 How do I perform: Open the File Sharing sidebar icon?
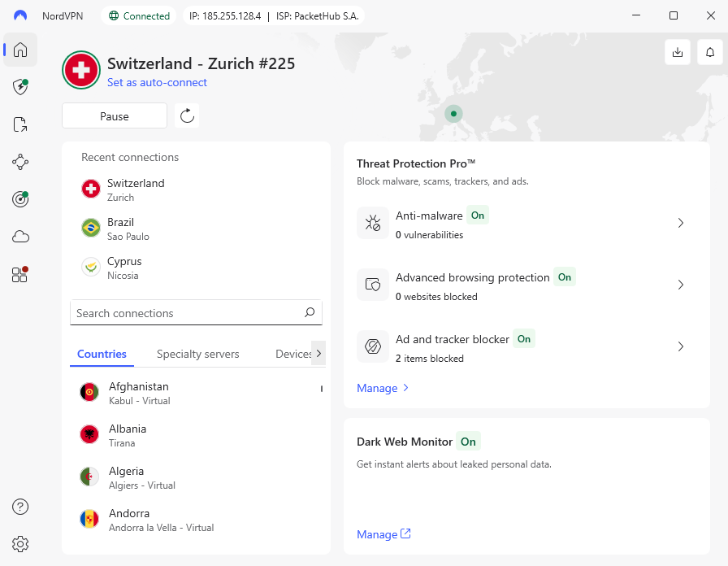tap(19, 124)
